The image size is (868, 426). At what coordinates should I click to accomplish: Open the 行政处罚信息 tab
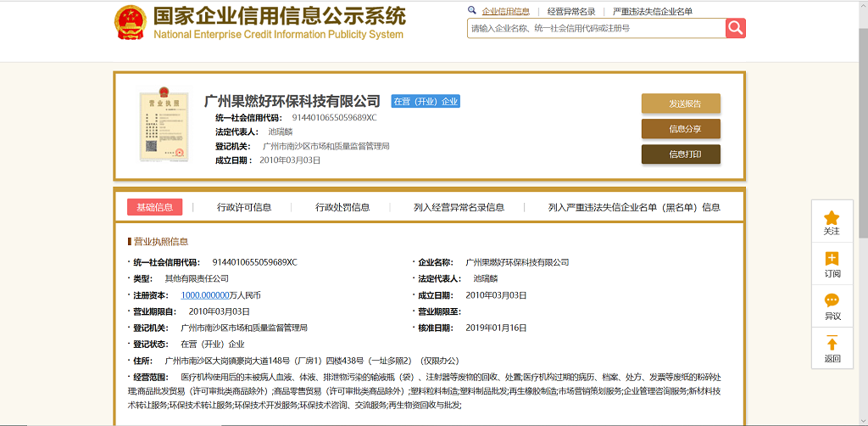coord(342,207)
